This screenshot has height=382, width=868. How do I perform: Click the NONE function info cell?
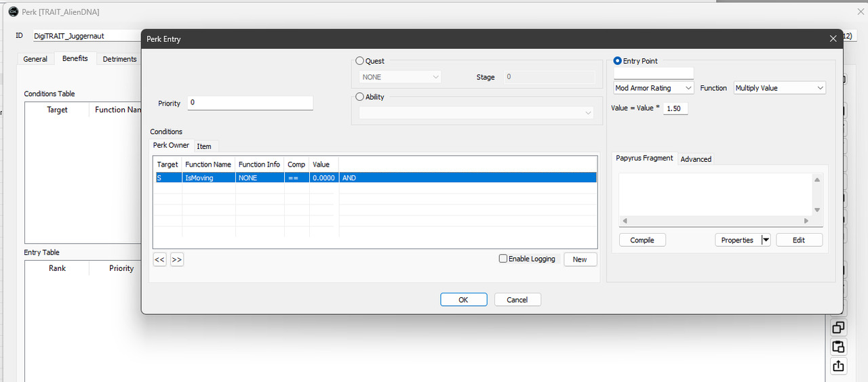click(x=260, y=178)
